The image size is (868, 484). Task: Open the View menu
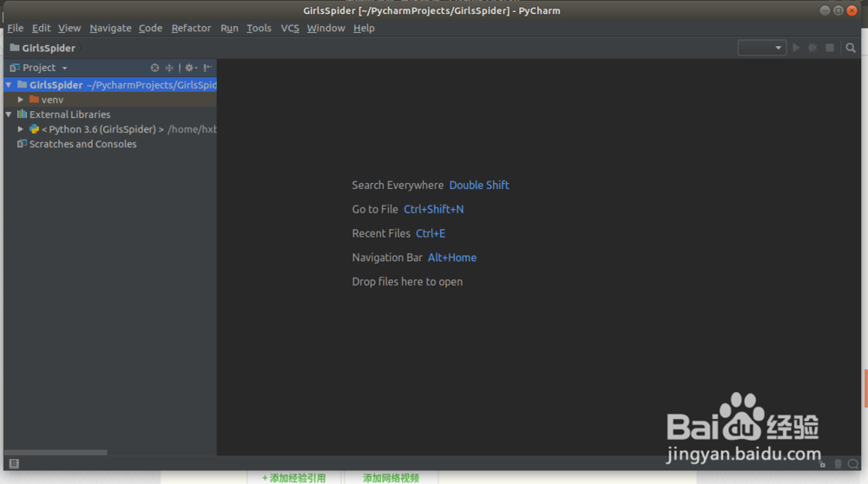coord(69,29)
